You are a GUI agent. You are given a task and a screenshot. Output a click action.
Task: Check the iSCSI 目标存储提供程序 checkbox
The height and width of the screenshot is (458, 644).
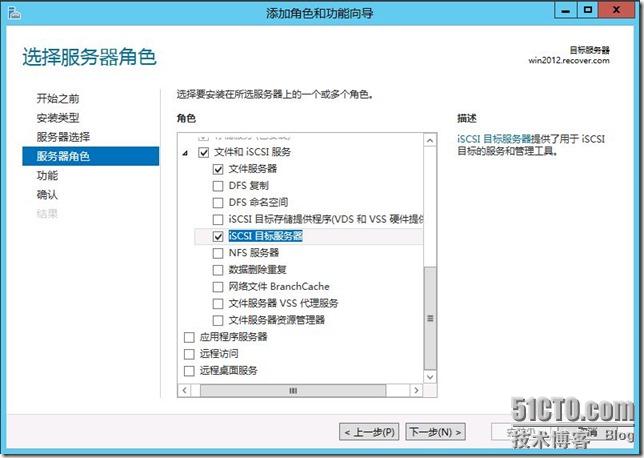(218, 219)
